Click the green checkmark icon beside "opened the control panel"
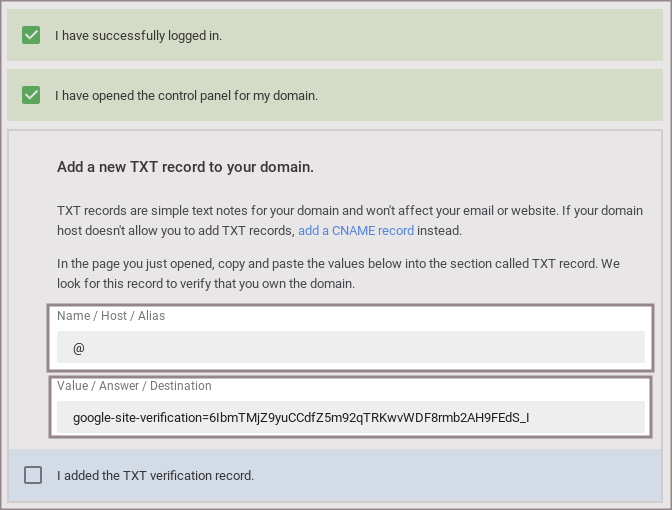The image size is (672, 510). 31,95
